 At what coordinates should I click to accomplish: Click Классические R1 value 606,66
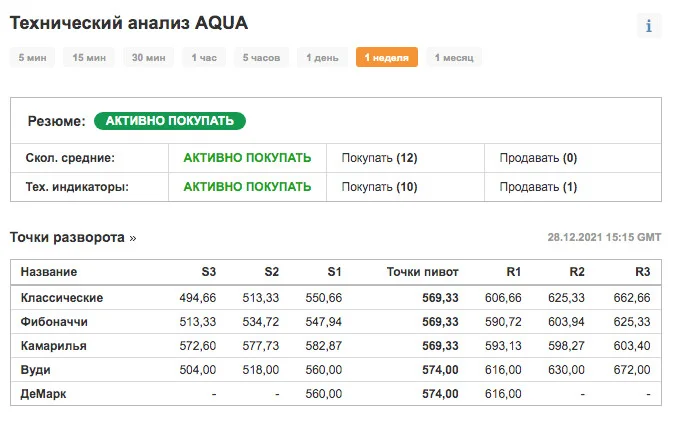pos(503,298)
